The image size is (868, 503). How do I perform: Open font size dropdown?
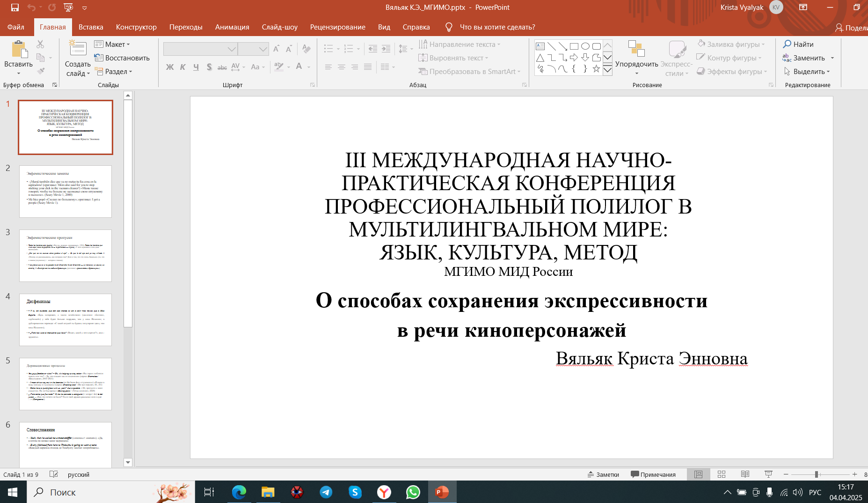(x=263, y=49)
